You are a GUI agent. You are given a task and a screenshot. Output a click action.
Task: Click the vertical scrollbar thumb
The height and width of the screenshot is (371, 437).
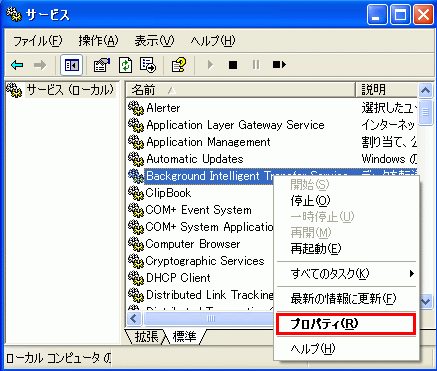(426, 112)
